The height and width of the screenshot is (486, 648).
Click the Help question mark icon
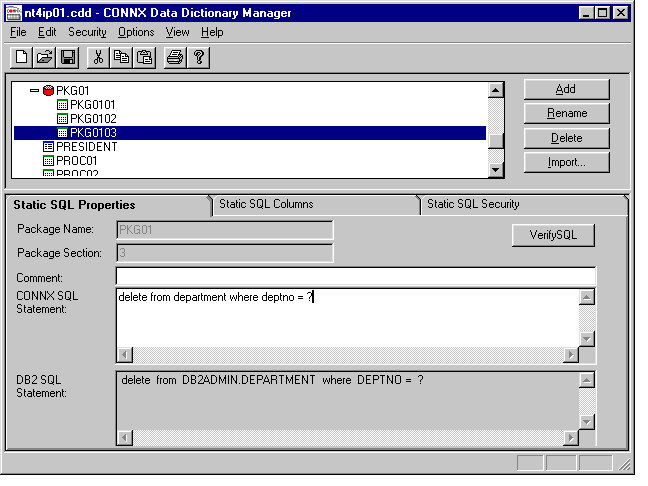click(198, 57)
